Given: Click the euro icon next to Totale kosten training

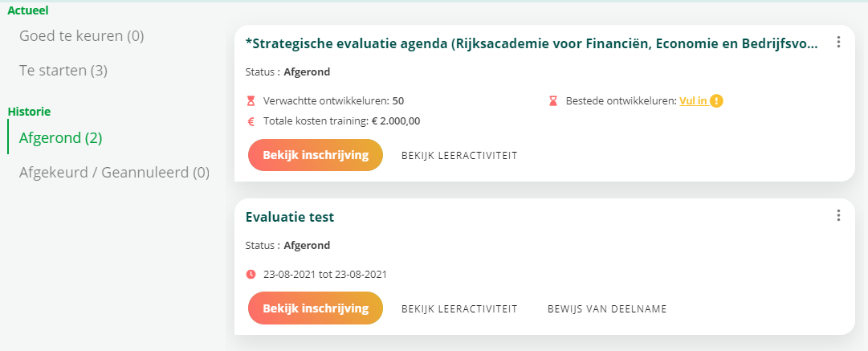Looking at the screenshot, I should tap(251, 121).
